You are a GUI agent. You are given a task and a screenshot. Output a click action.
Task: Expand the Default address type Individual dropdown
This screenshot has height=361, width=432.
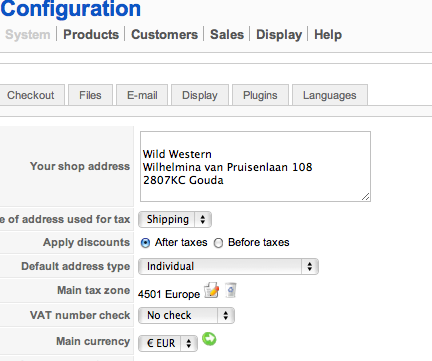click(x=228, y=267)
